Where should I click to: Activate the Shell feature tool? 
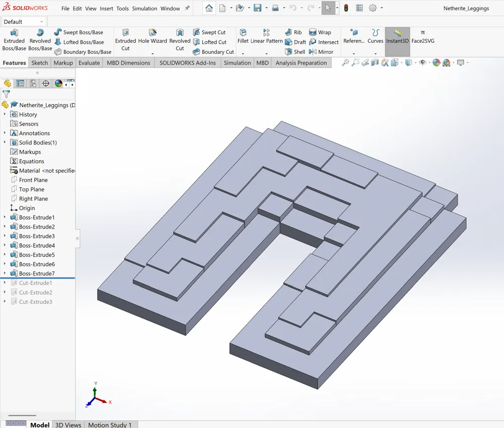[x=295, y=52]
